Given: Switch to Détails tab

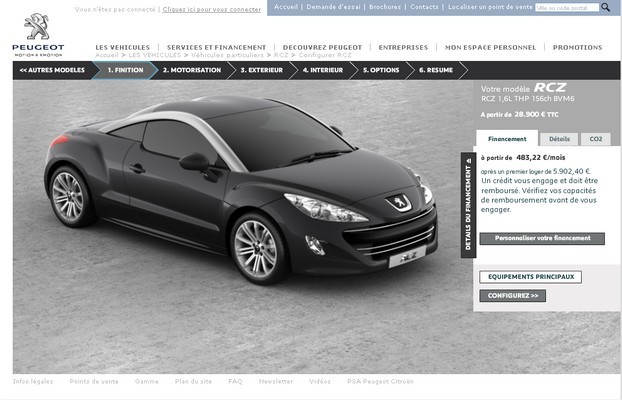Looking at the screenshot, I should [x=559, y=139].
